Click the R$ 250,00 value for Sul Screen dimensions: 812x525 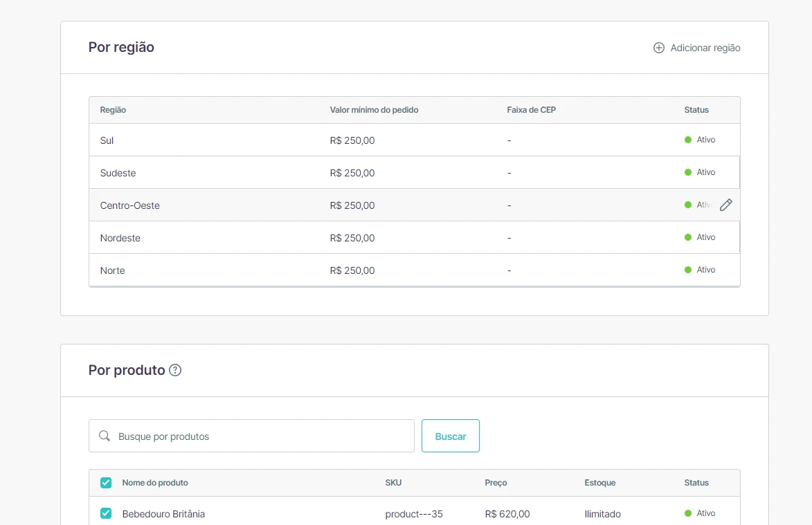coord(352,140)
